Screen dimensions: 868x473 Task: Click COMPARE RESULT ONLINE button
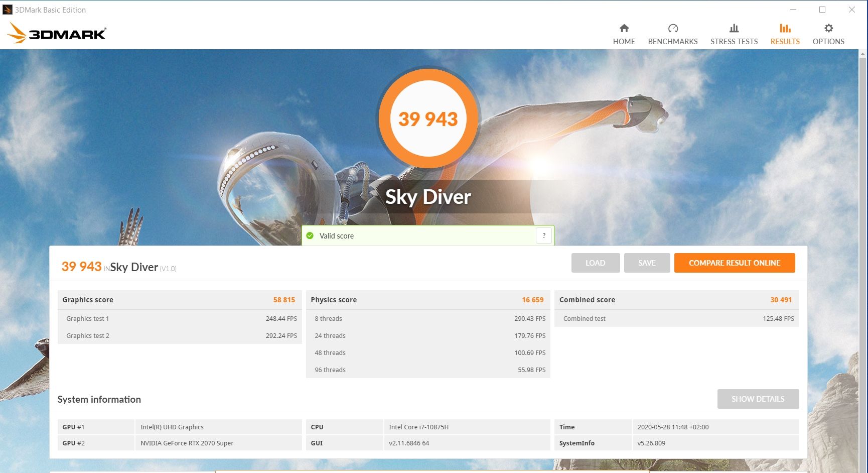(735, 263)
